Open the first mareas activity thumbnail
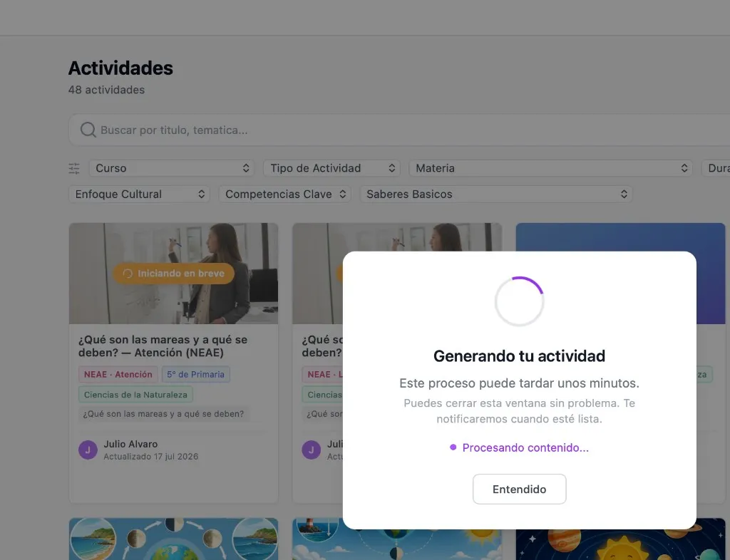This screenshot has height=560, width=730. 174,274
